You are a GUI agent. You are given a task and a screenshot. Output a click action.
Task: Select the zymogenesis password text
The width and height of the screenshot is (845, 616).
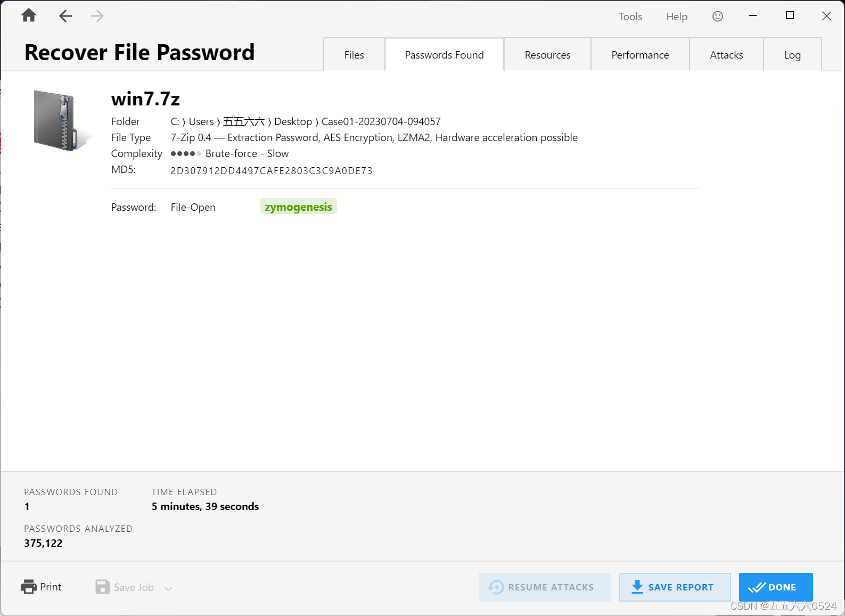[x=298, y=207]
